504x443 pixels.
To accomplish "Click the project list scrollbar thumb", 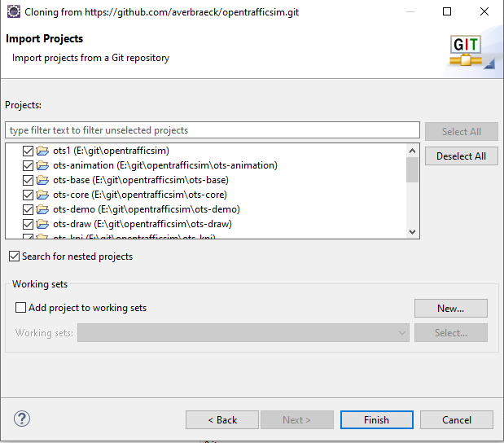I will 412,169.
